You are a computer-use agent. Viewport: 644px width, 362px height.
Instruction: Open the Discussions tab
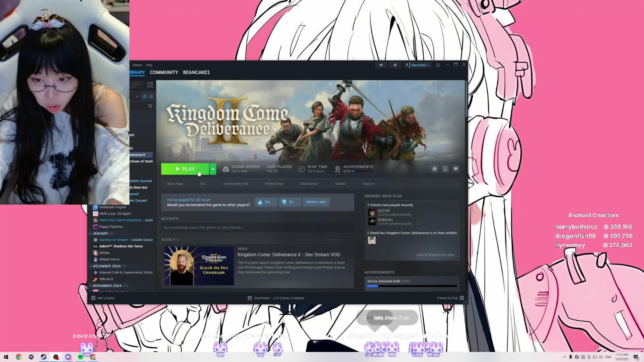309,184
